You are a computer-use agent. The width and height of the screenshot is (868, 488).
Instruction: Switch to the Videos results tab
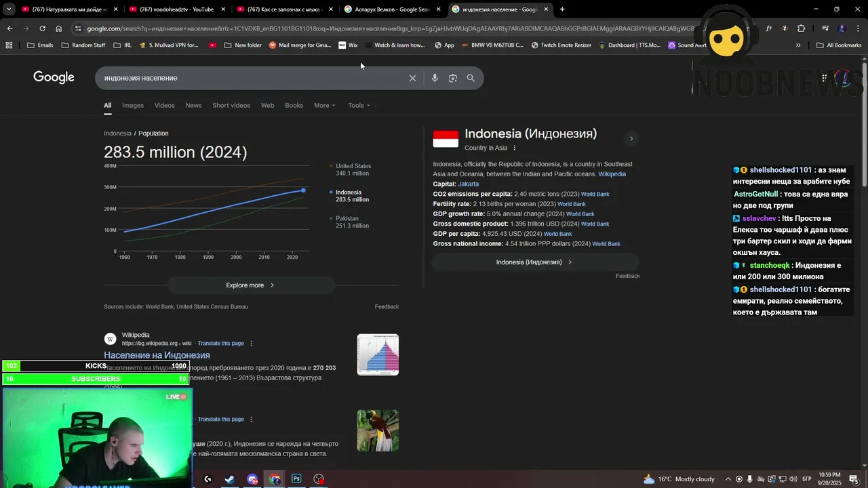click(164, 105)
